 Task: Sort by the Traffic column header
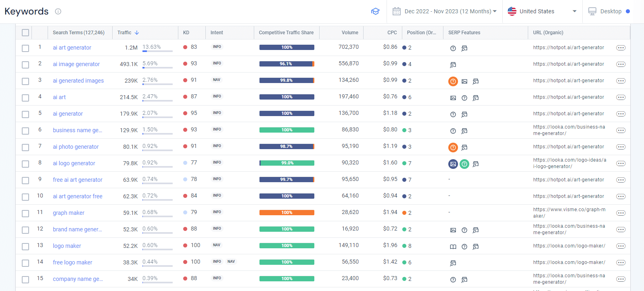coord(124,33)
